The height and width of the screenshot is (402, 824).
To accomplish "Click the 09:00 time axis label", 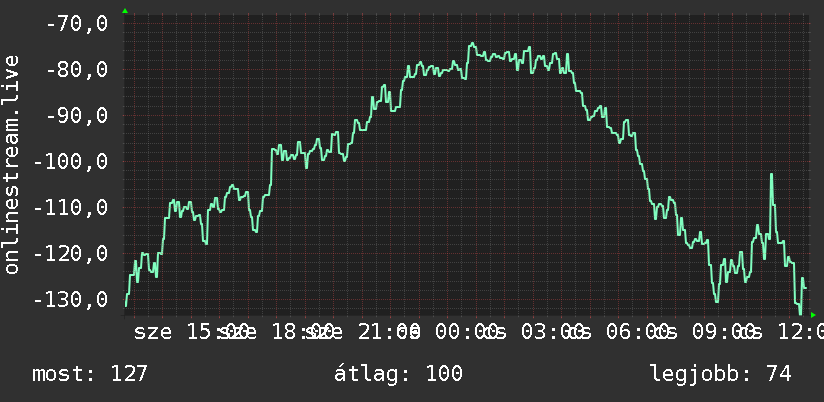I will (723, 332).
